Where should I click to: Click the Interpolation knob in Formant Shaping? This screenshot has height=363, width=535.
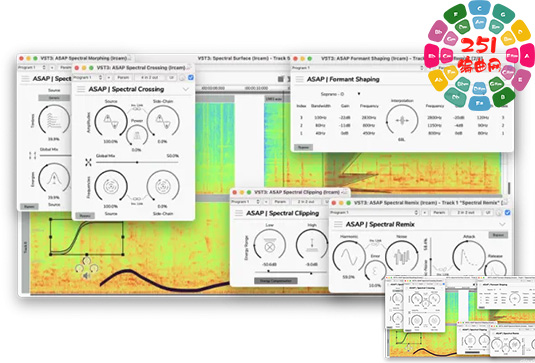pyautogui.click(x=402, y=120)
